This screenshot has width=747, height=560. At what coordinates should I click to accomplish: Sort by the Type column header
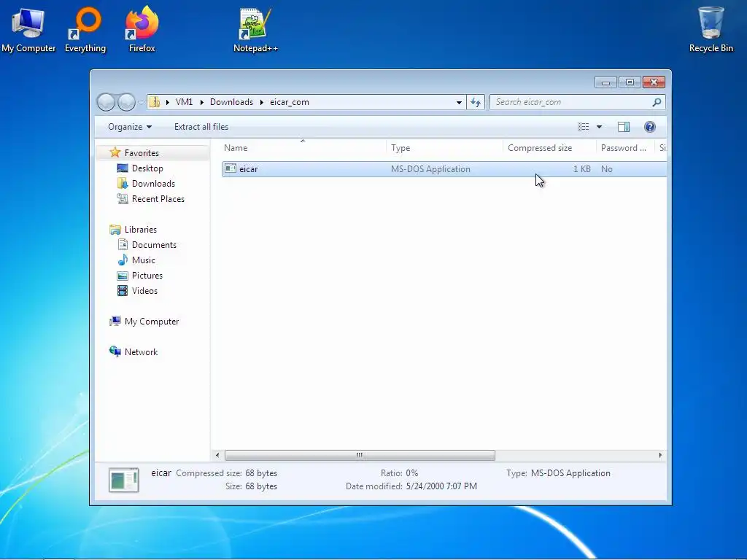pos(444,148)
